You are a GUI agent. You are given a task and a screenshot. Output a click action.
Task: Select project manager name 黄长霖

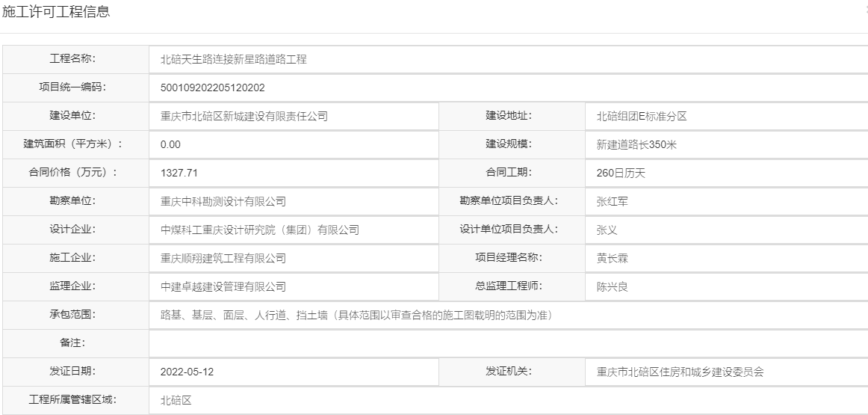pos(613,258)
